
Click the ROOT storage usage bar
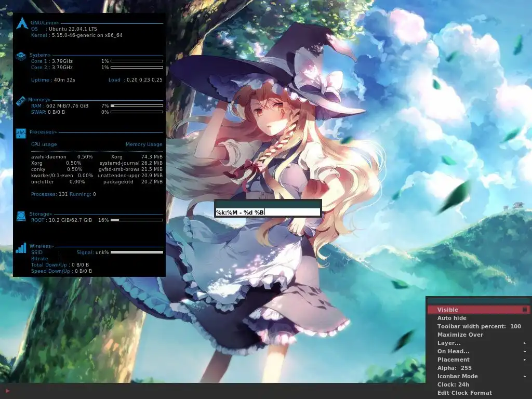point(137,220)
